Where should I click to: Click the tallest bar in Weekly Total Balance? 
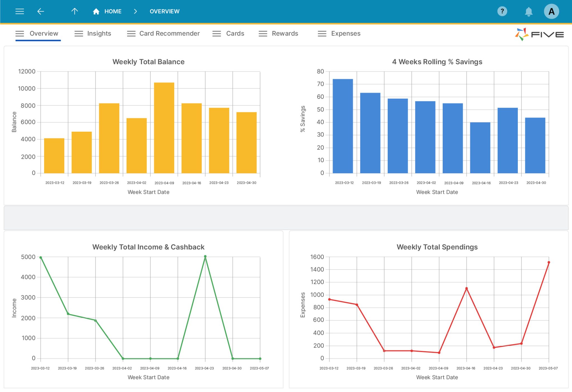(x=164, y=127)
